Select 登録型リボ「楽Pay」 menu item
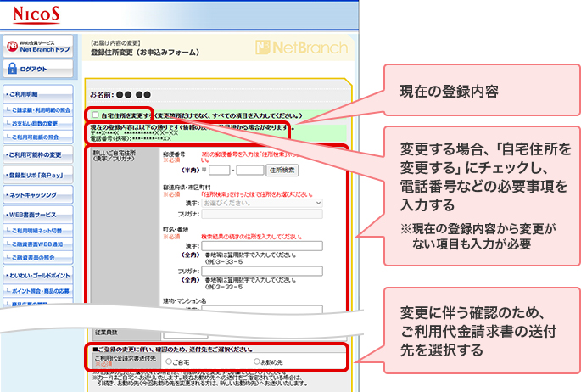The height and width of the screenshot is (392, 581). click(x=38, y=175)
